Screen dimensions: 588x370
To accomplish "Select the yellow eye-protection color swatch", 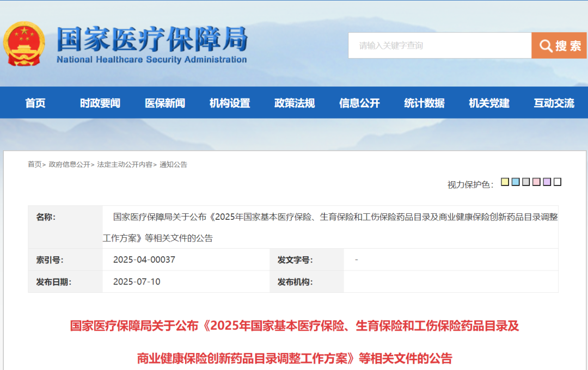I will pos(505,182).
